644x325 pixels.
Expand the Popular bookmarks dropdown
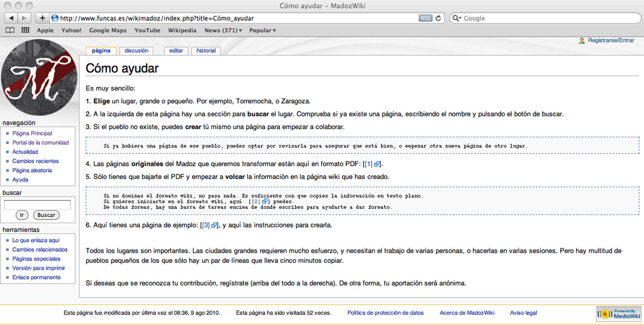click(x=263, y=30)
